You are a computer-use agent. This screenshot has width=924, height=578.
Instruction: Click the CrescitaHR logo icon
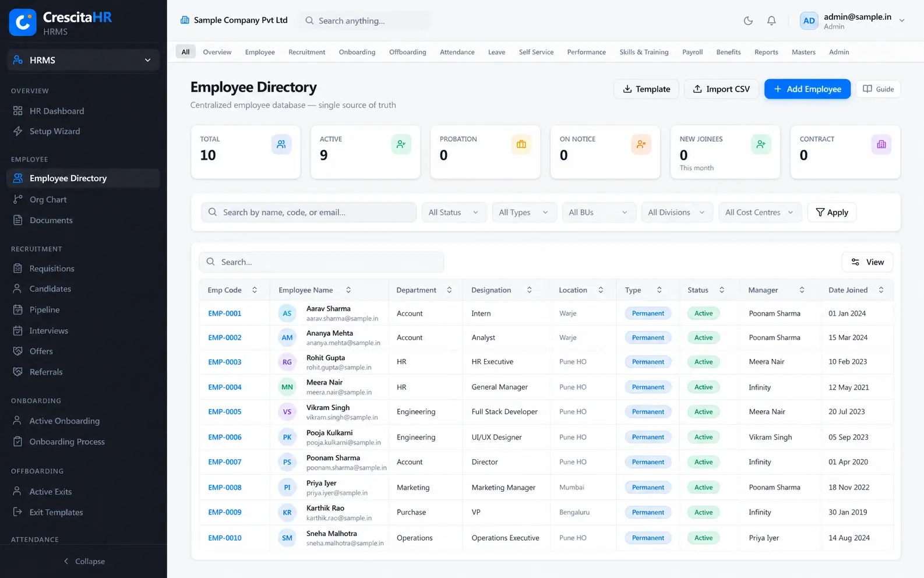[x=23, y=23]
